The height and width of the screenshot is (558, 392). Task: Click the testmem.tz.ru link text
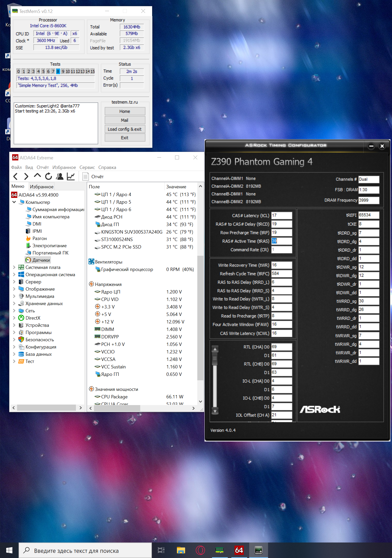tap(125, 102)
